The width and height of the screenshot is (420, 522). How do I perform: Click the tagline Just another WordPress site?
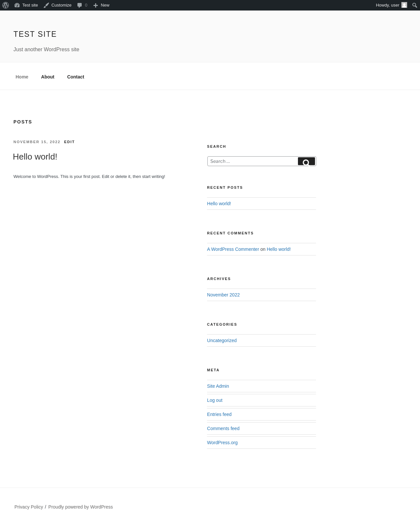tap(46, 49)
